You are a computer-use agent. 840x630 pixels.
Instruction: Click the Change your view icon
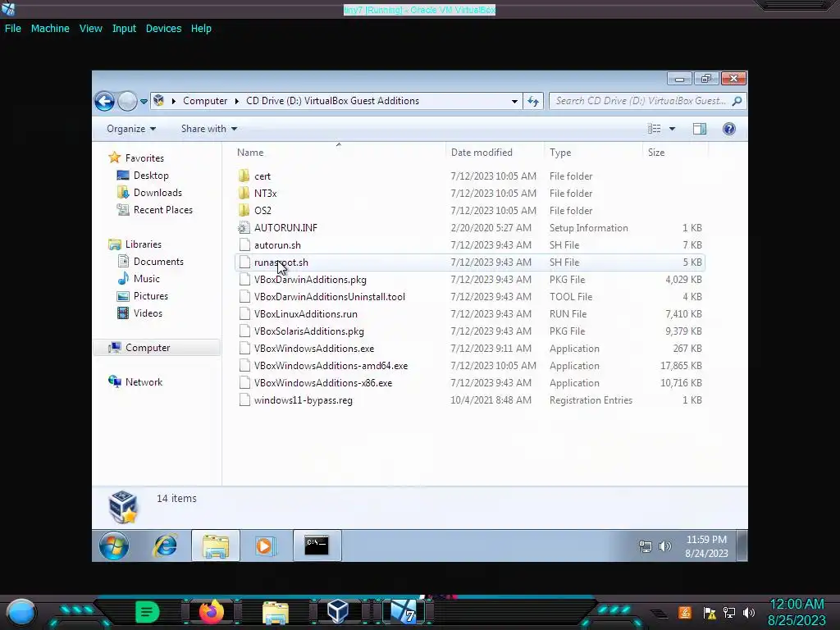click(x=654, y=129)
